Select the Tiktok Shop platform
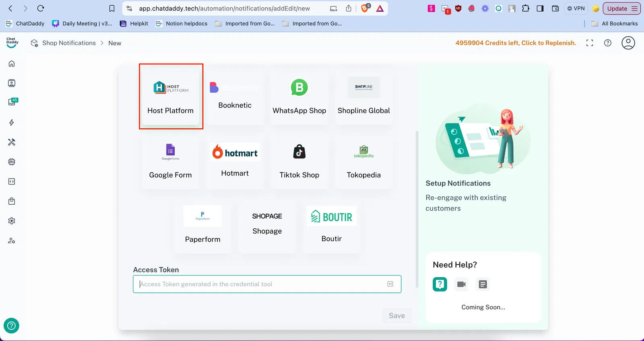The image size is (644, 341). pos(299,161)
